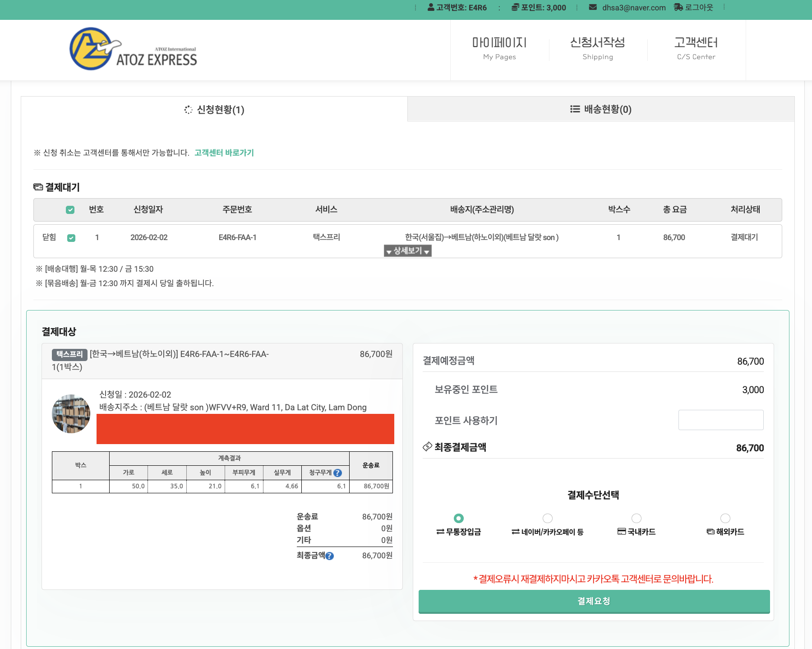Click the 결제대기 status cell in row

pos(744,237)
